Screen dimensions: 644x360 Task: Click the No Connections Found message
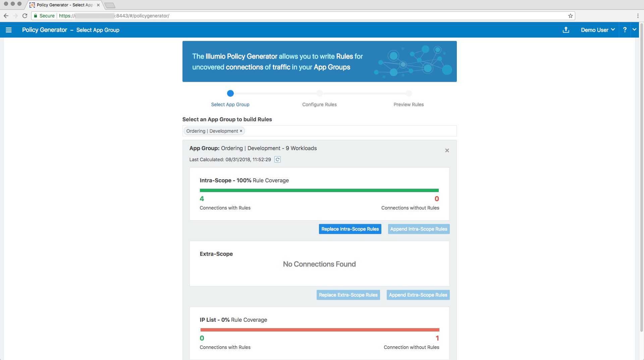click(x=319, y=264)
